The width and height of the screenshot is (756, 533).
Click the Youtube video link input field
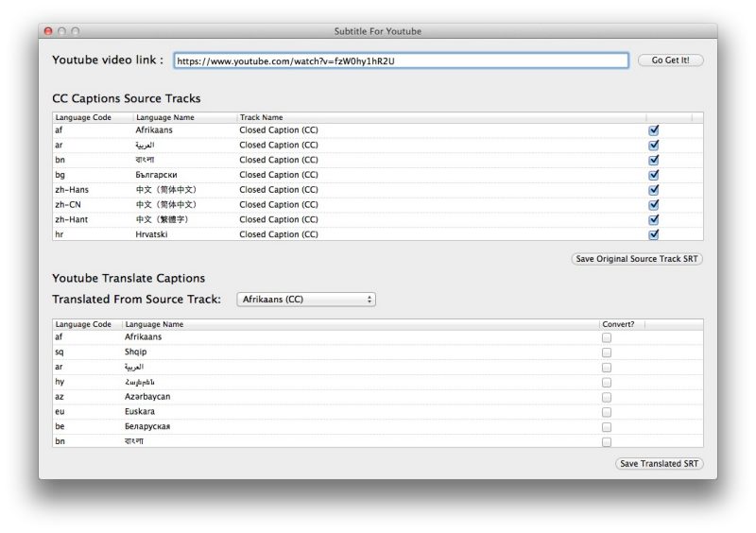pyautogui.click(x=401, y=60)
